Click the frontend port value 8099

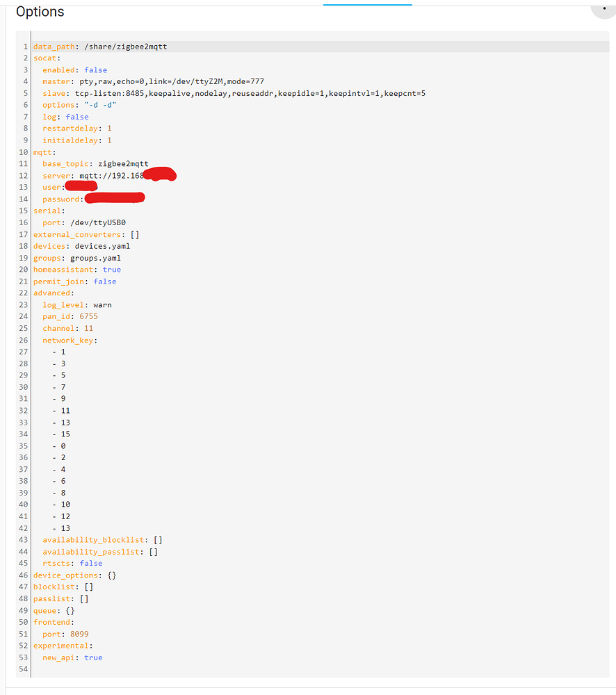[79, 634]
